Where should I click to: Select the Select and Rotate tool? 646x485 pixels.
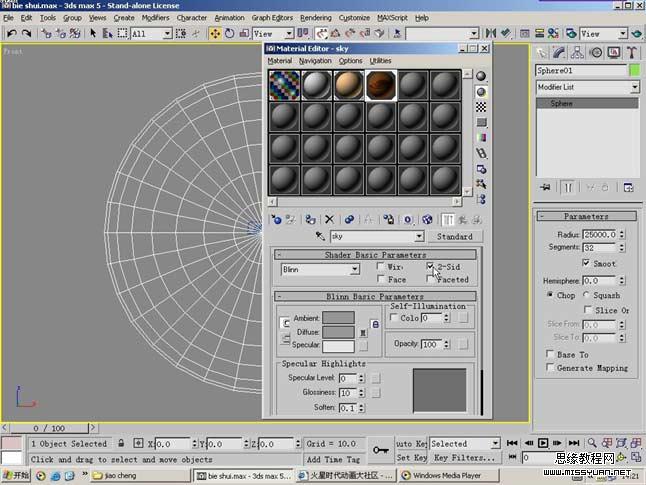(x=229, y=33)
